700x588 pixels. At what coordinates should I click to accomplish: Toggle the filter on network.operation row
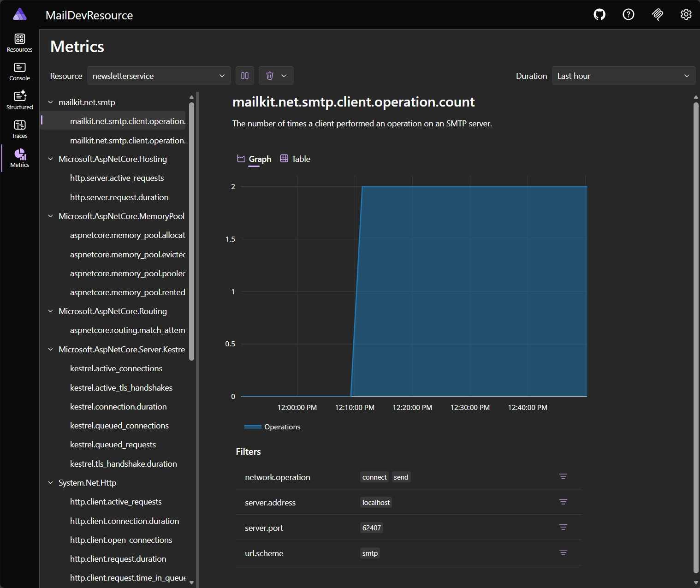pyautogui.click(x=564, y=476)
